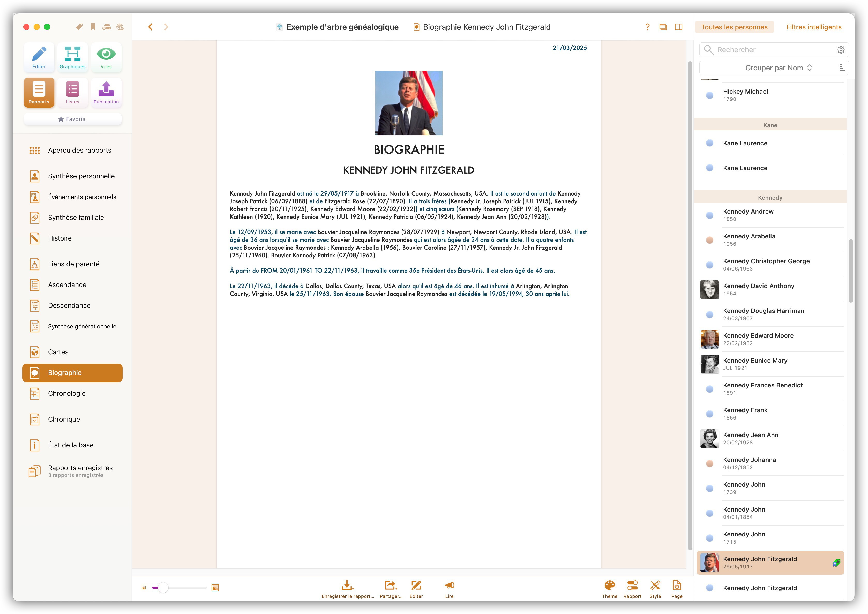Open the Partager share menu
This screenshot has width=868, height=614.
pos(391,589)
